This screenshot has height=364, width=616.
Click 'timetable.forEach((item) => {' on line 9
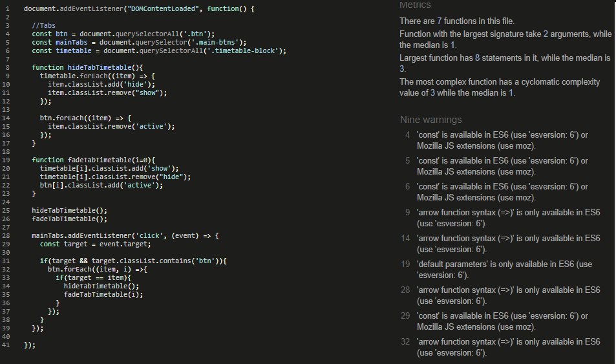click(98, 76)
